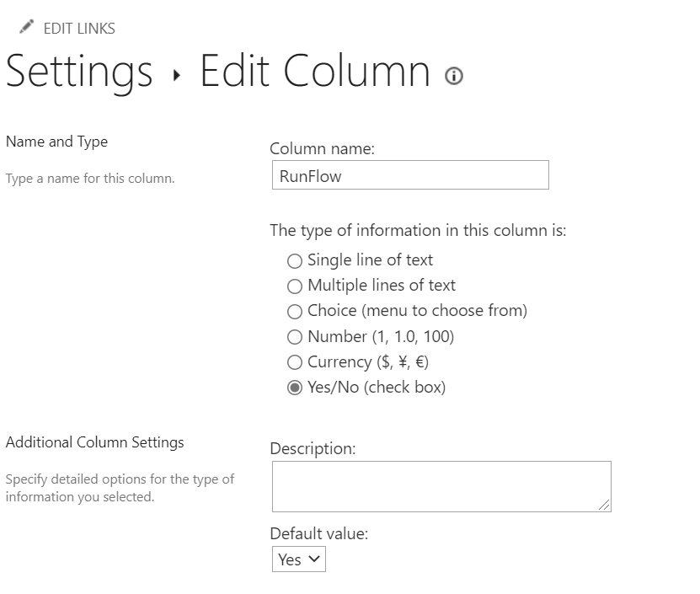Click the breadcrumb arrow after Settings
700x594 pixels.
point(176,76)
